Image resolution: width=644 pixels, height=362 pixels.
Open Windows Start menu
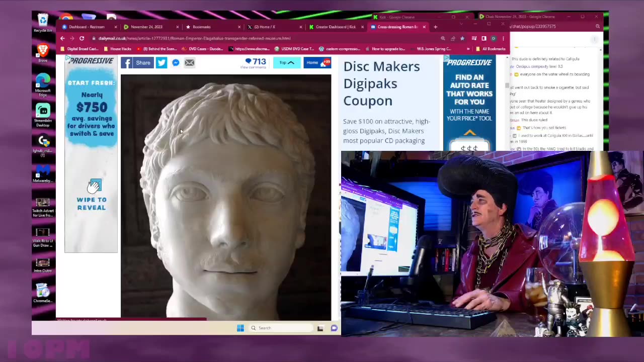(x=240, y=328)
